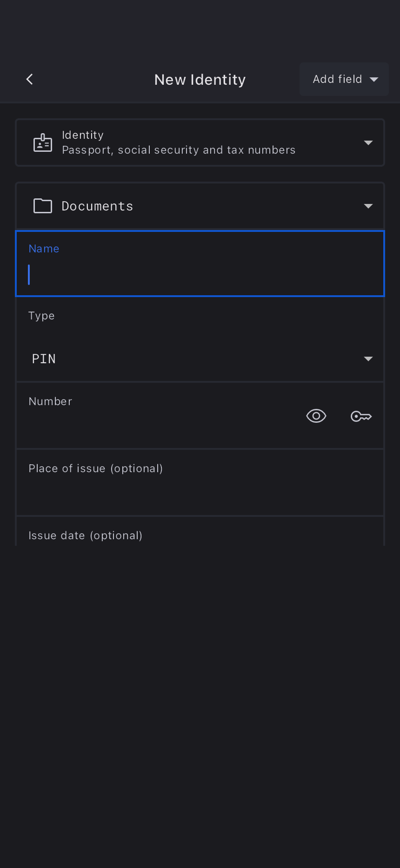Image resolution: width=400 pixels, height=868 pixels.
Task: Click the Issue date field
Action: (200, 536)
